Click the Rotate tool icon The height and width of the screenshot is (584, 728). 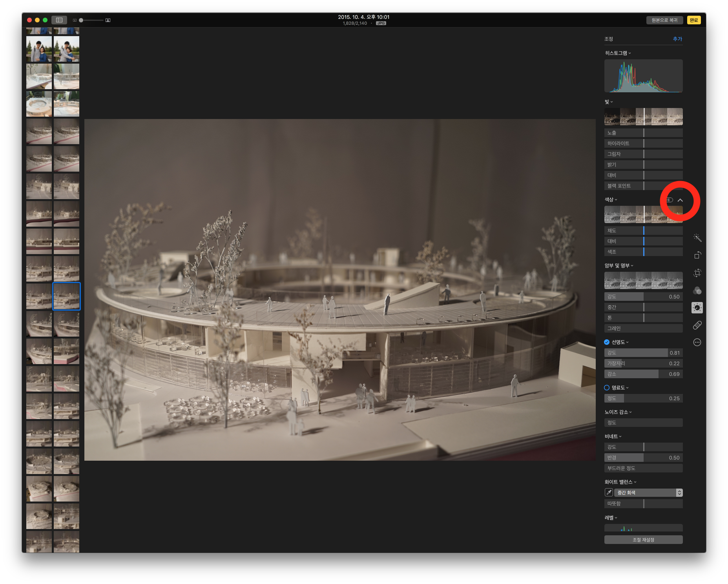(697, 255)
